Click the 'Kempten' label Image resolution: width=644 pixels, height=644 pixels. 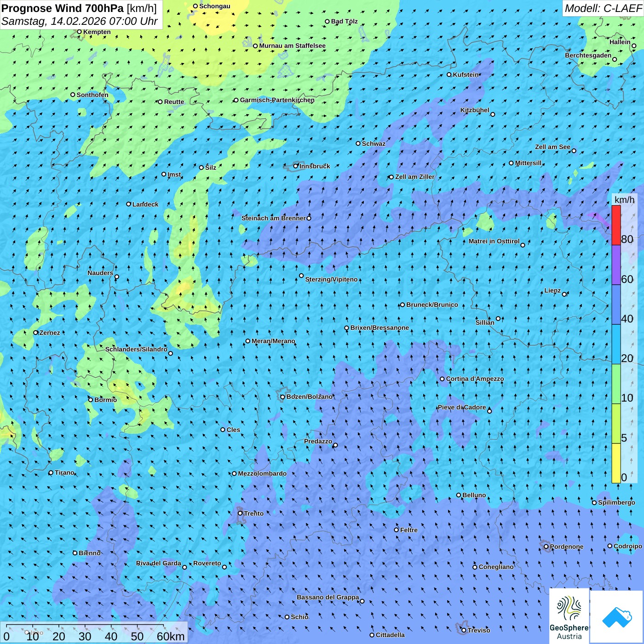[x=97, y=32]
